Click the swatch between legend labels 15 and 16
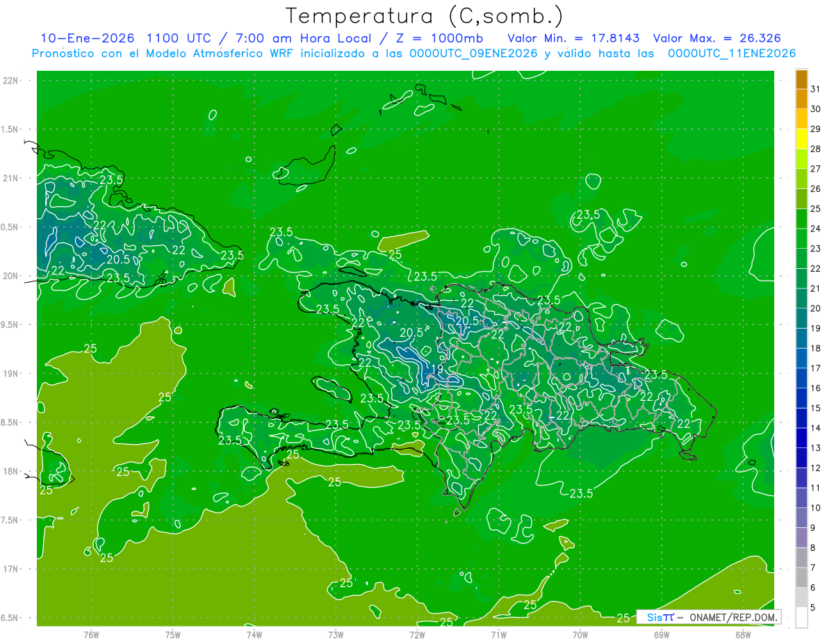This screenshot has height=644, width=834. [801, 398]
